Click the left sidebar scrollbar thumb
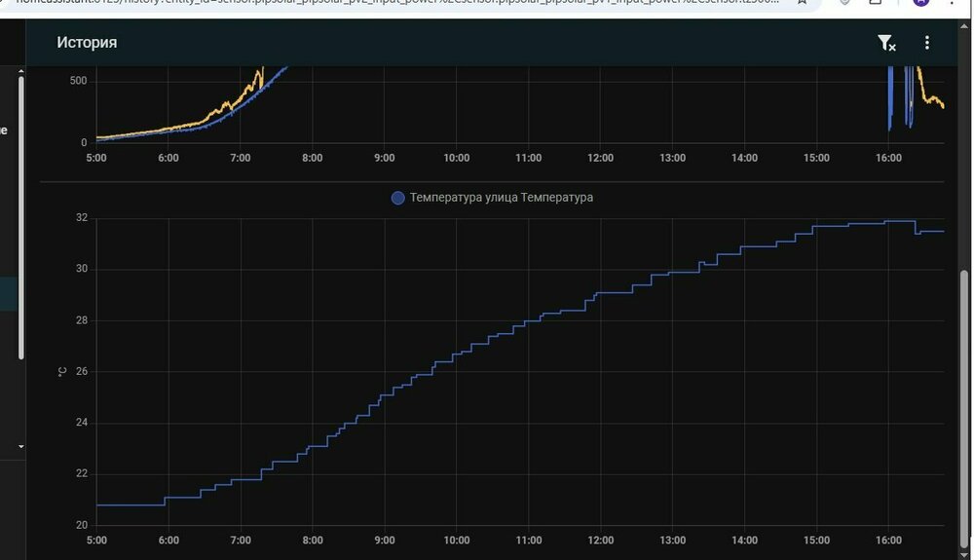974x560 pixels. 21,214
